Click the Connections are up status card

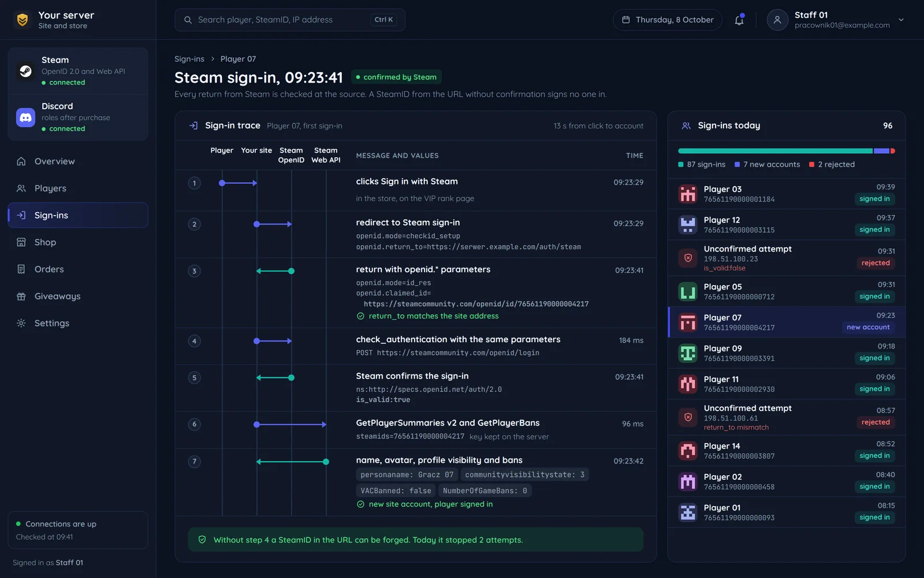(x=78, y=530)
